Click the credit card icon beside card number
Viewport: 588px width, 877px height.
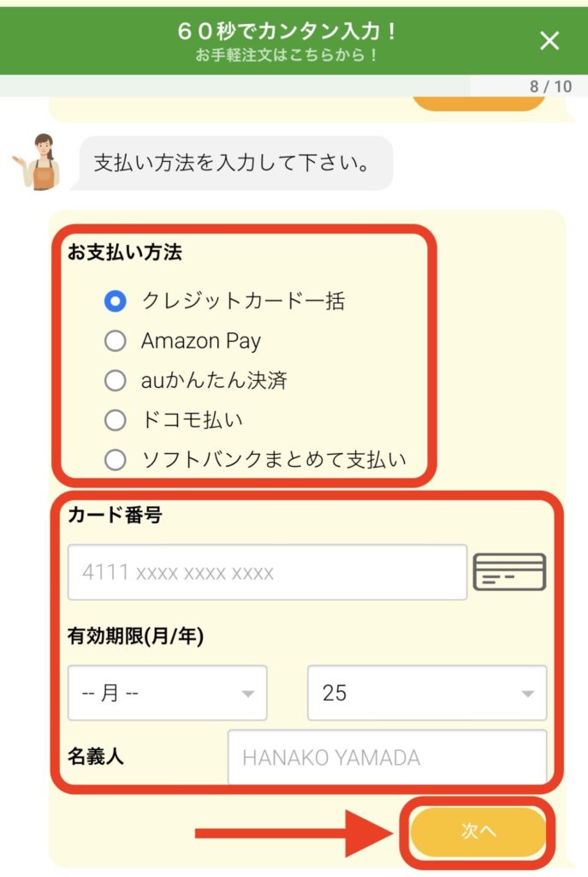[509, 571]
